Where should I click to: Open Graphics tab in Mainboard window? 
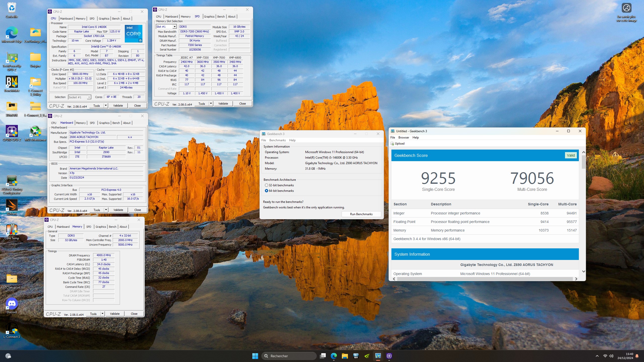pos(104,123)
